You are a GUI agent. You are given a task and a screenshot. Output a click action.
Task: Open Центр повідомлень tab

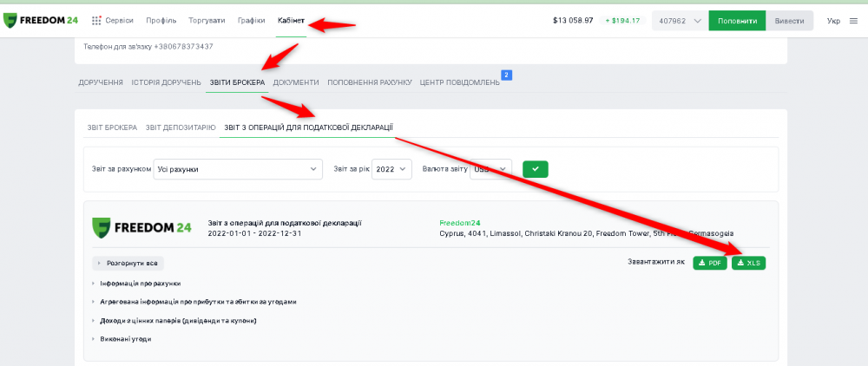tap(459, 82)
